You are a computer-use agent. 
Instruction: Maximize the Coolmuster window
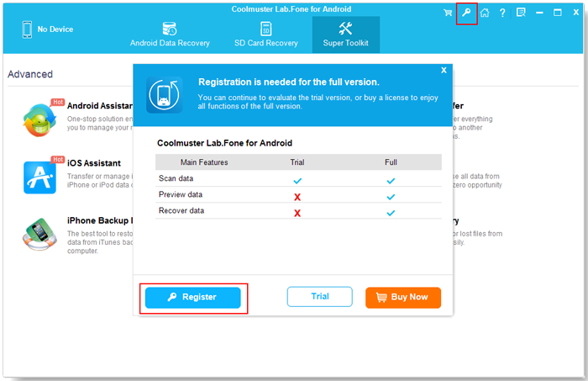pos(558,13)
